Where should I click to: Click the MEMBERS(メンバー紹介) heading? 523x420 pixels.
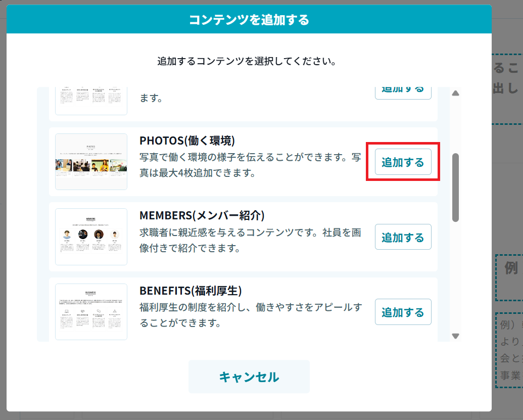(202, 215)
